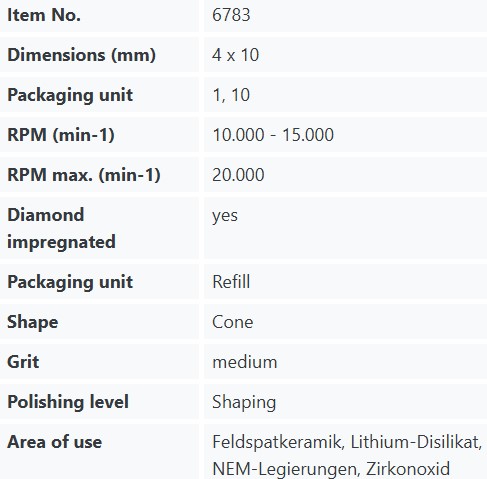Select the medium grit value
Image resolution: width=487 pixels, height=479 pixels.
click(x=245, y=362)
